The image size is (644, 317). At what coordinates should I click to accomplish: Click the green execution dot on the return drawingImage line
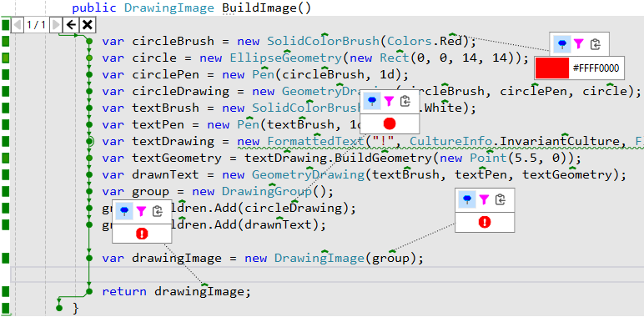(x=89, y=292)
